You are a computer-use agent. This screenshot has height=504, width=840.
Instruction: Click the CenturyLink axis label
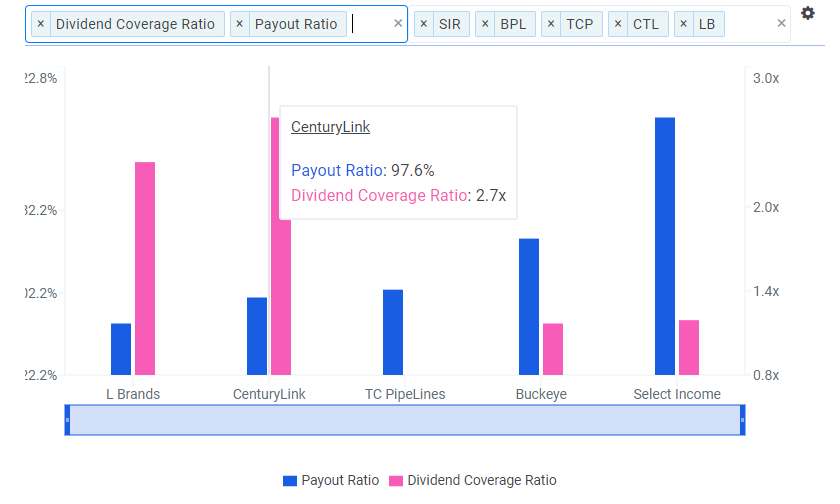point(269,394)
